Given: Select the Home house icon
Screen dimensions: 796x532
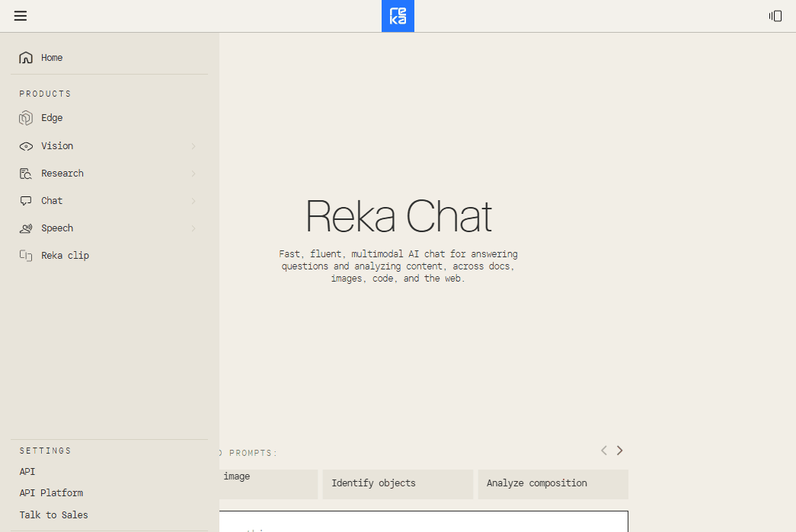Looking at the screenshot, I should click(x=25, y=57).
